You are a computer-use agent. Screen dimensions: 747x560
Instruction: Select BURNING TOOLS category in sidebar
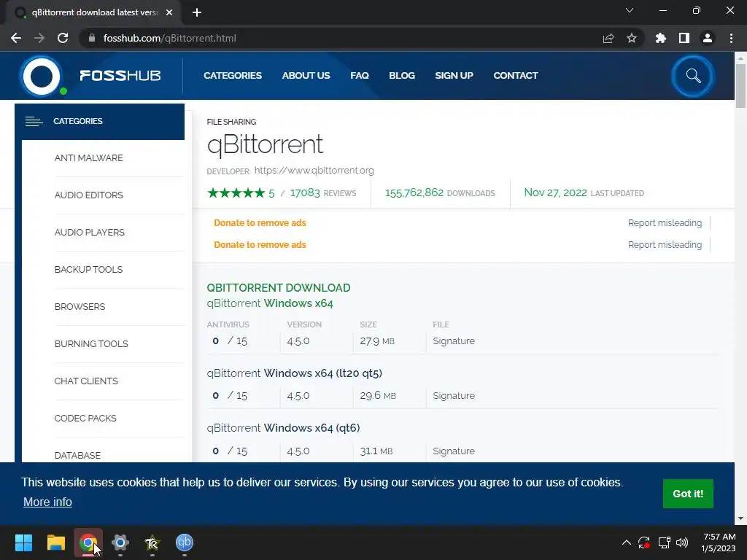[x=91, y=344]
